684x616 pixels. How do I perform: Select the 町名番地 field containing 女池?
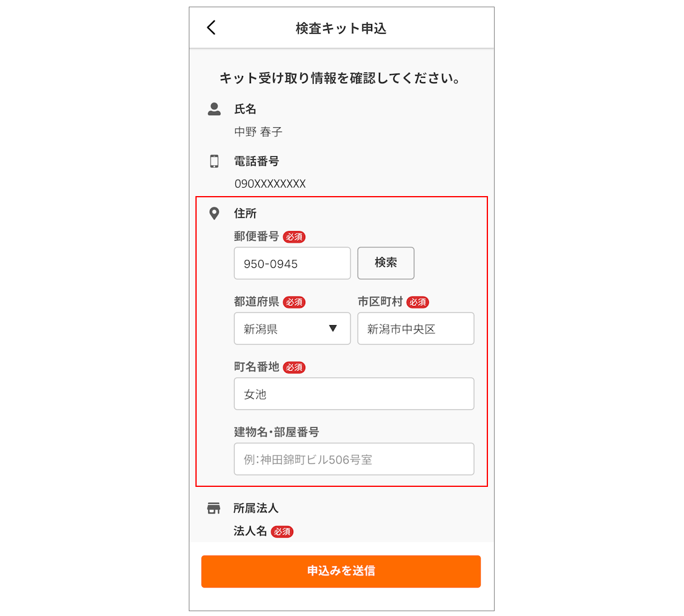click(353, 394)
